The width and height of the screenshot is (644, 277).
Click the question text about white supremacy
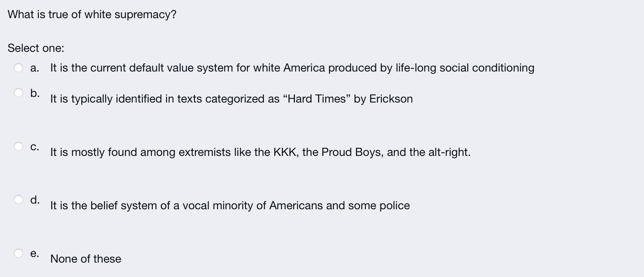coord(92,15)
